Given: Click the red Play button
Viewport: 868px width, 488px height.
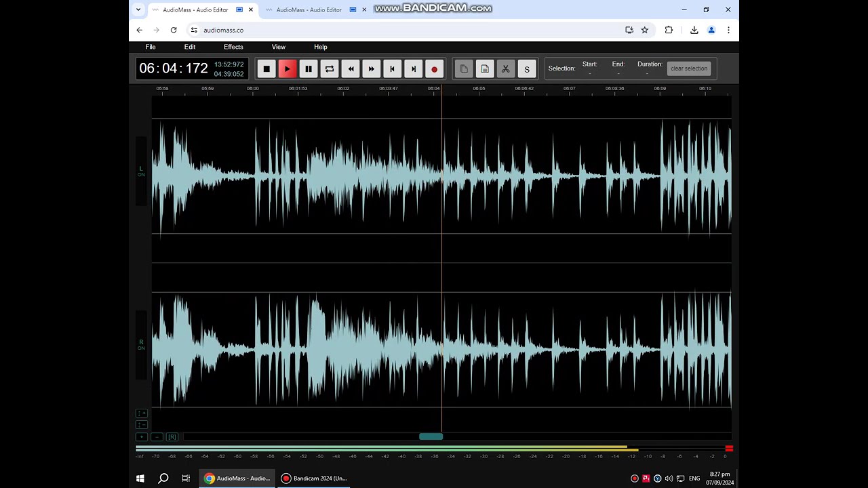Looking at the screenshot, I should click(288, 68).
